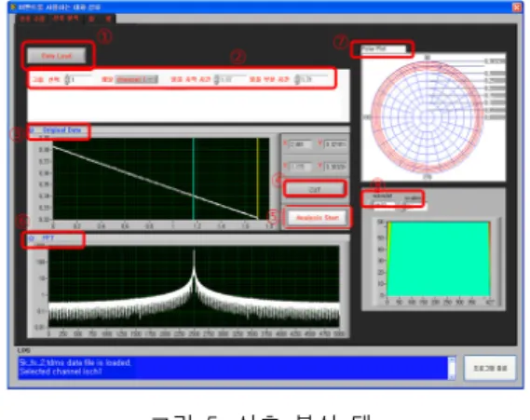Viewport: 530px width, 420px height.
Task: Open the third tab in the tab strip
Action: coord(99,19)
